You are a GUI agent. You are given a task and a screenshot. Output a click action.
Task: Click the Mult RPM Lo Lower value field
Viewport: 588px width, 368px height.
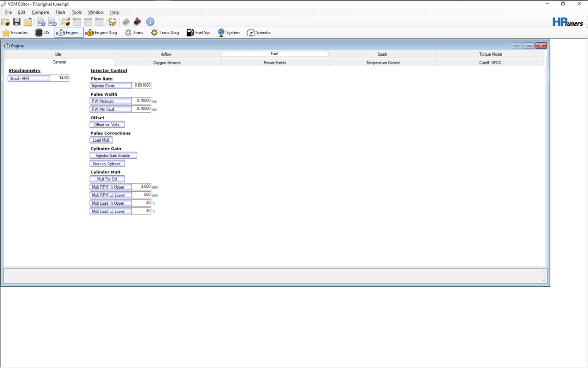[141, 195]
